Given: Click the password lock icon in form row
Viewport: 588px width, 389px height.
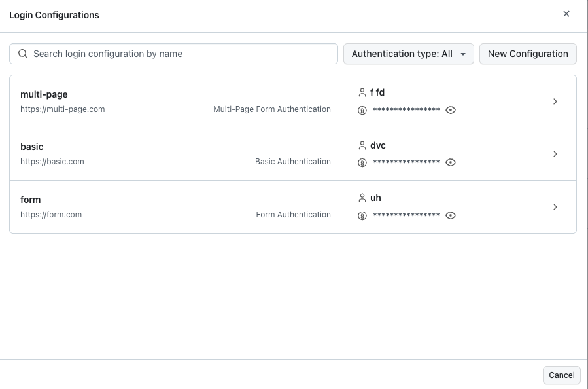Looking at the screenshot, I should point(362,215).
